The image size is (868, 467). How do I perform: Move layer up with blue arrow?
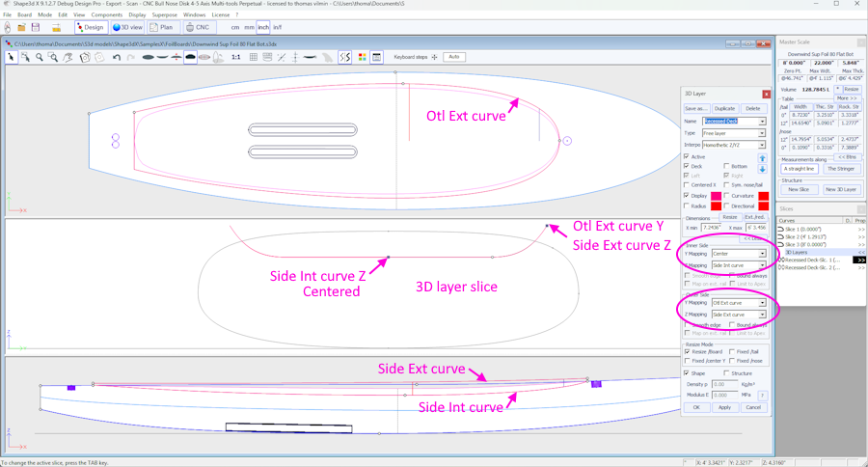point(762,157)
